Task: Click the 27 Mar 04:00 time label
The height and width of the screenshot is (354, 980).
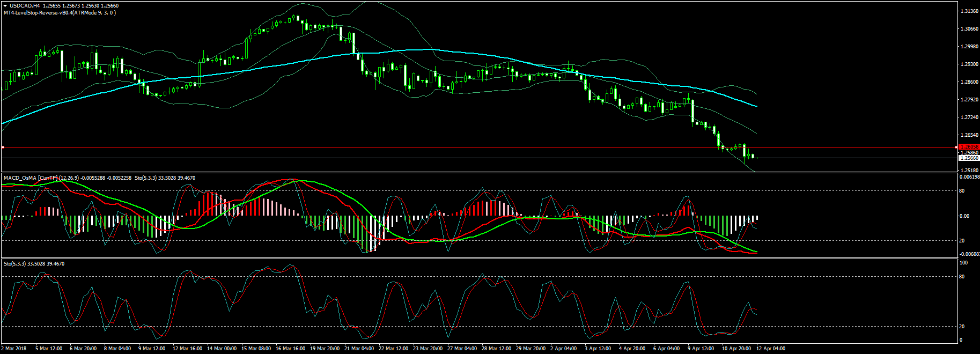Action: coord(462,349)
